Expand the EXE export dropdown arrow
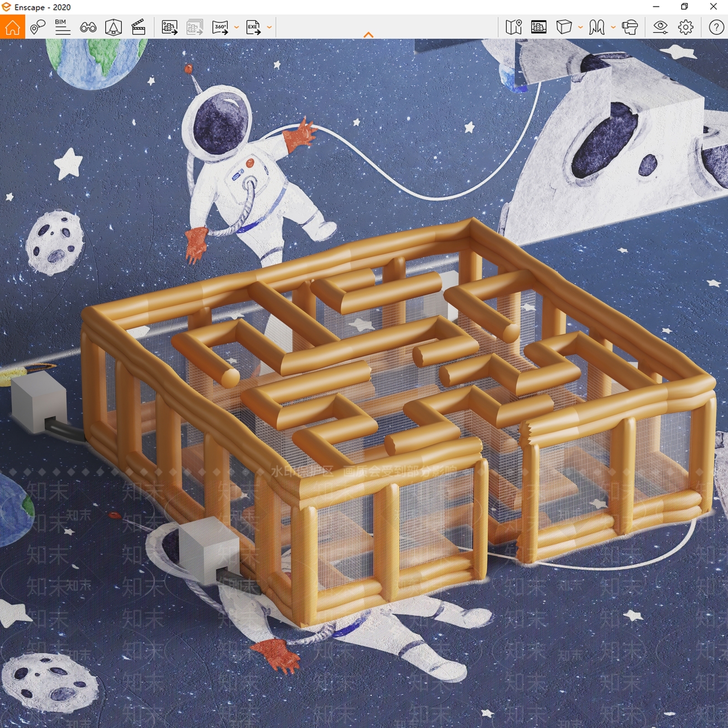 click(269, 27)
